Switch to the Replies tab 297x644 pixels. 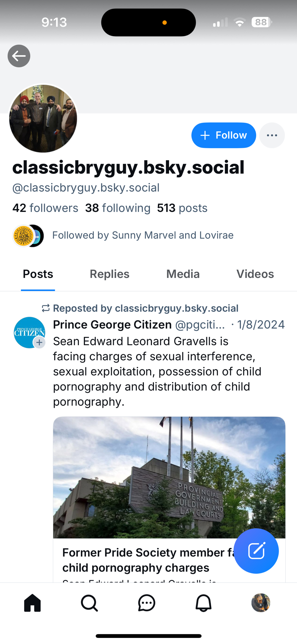pos(110,274)
